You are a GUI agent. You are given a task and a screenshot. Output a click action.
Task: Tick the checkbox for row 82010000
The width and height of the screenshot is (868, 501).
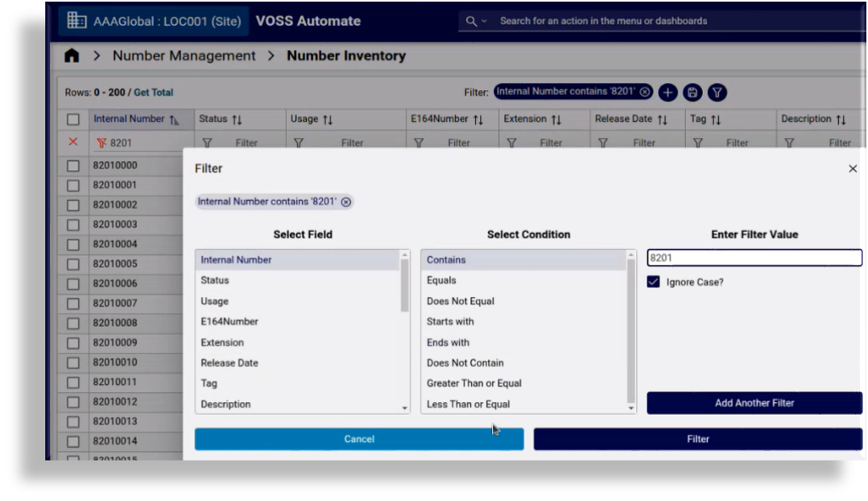[73, 165]
